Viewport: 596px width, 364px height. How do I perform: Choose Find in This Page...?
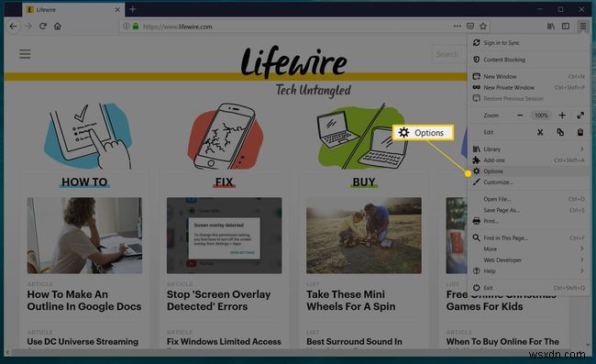point(528,237)
